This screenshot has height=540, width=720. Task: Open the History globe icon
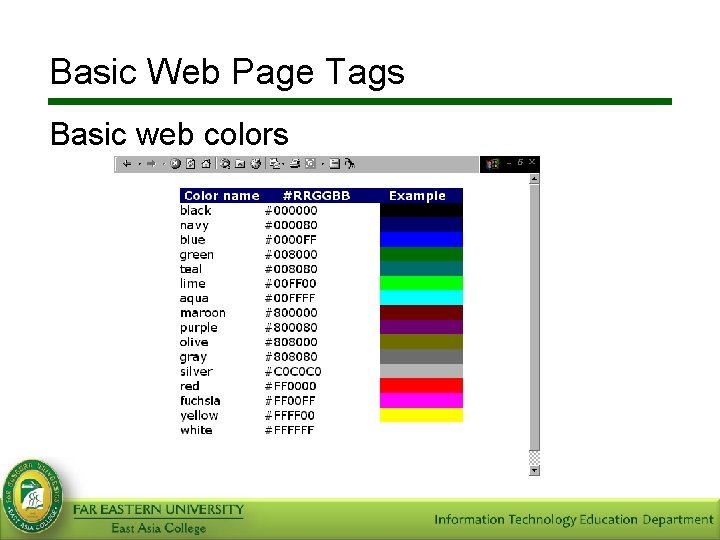pos(256,163)
